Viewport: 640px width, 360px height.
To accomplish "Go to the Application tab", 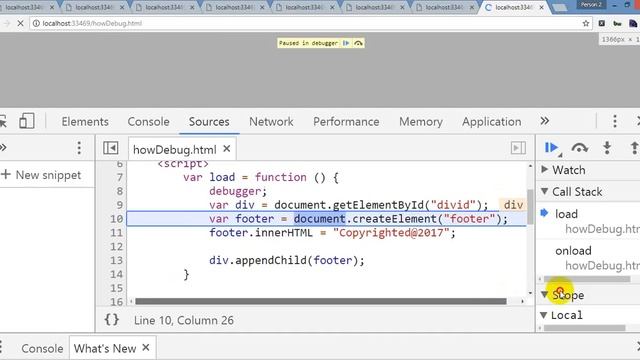I will coord(491,122).
